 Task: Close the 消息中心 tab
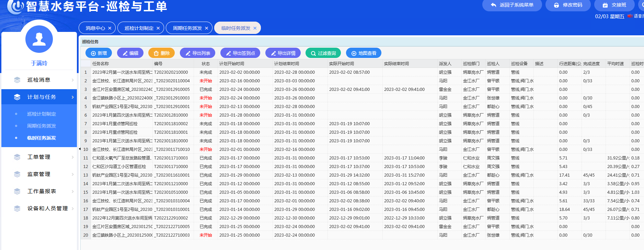point(110,28)
